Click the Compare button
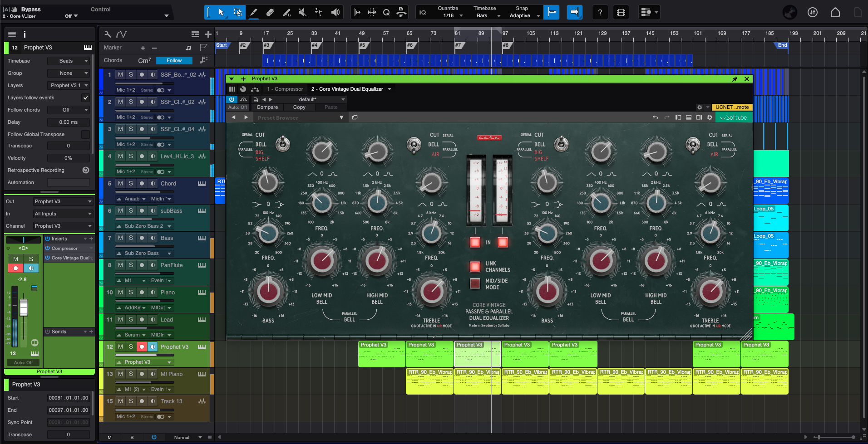868x444 pixels. pos(267,107)
